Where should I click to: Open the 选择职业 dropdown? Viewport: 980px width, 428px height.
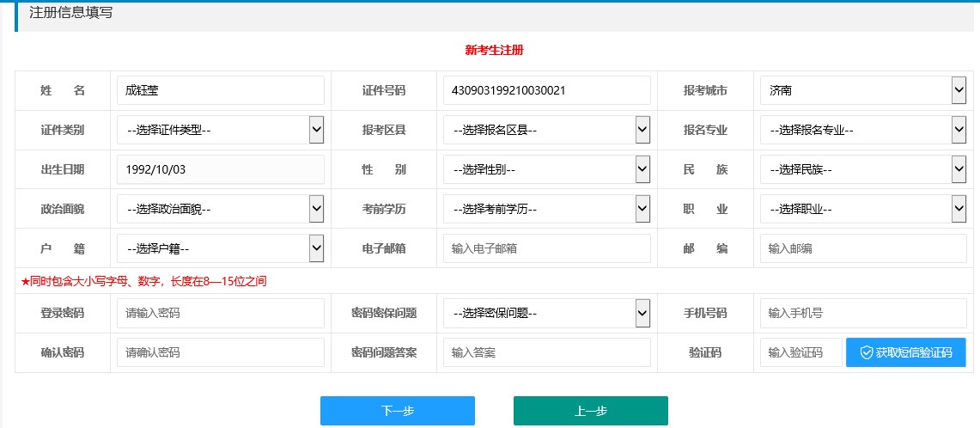(x=862, y=209)
